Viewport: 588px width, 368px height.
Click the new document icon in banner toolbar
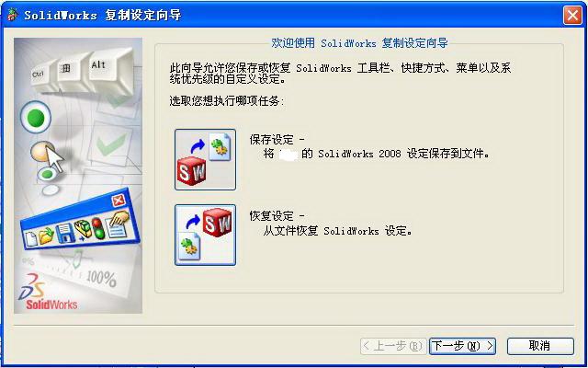pyautogui.click(x=32, y=239)
